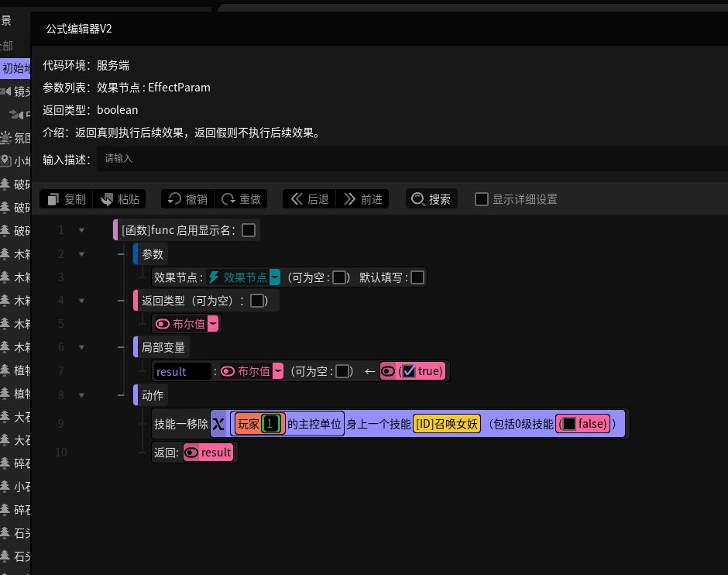
Task: Click the player number 1 value box
Action: (x=270, y=424)
